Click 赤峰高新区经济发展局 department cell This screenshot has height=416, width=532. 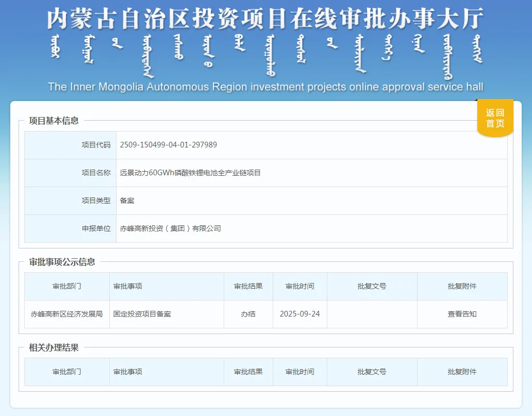coord(67,314)
